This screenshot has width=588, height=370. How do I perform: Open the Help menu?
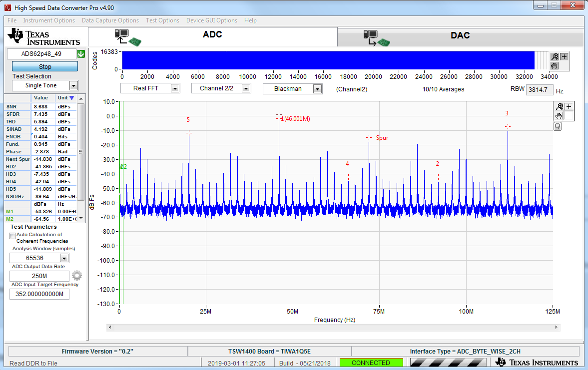point(250,20)
